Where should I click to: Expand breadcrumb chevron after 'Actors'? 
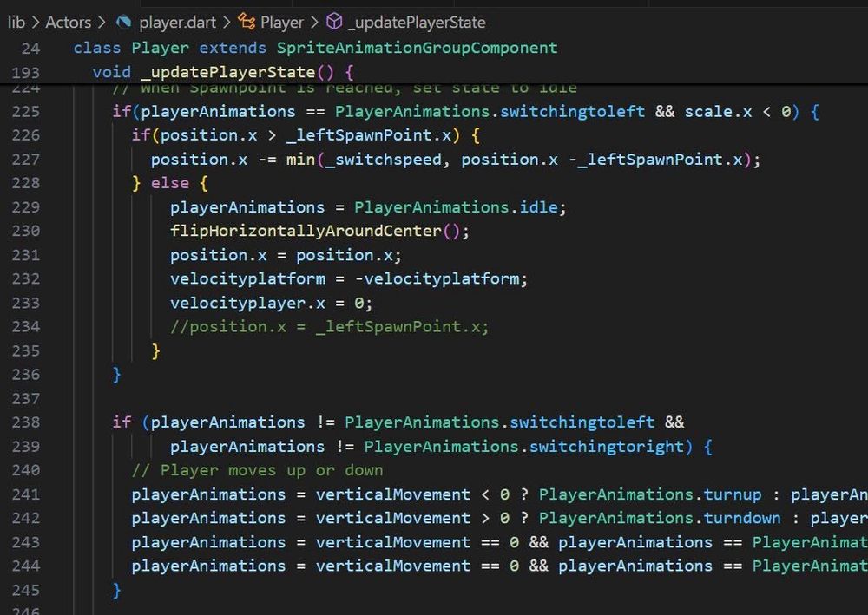[x=102, y=23]
